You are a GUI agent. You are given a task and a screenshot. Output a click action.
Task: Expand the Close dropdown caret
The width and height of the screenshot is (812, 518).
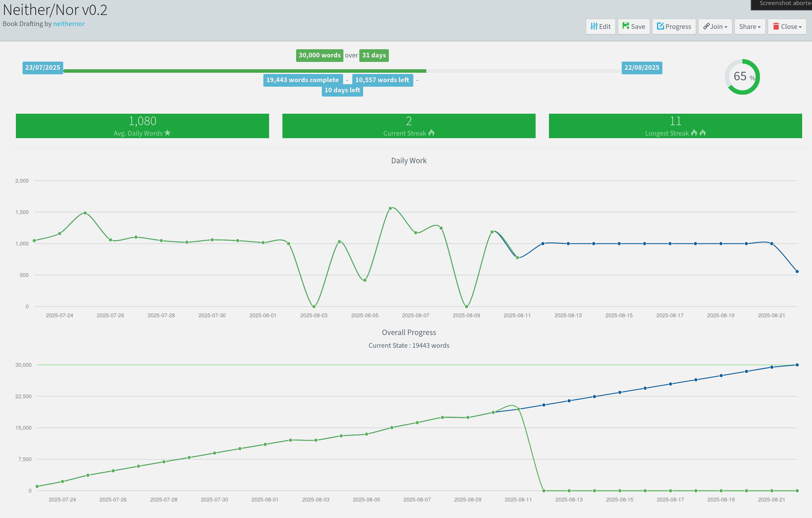tap(800, 27)
